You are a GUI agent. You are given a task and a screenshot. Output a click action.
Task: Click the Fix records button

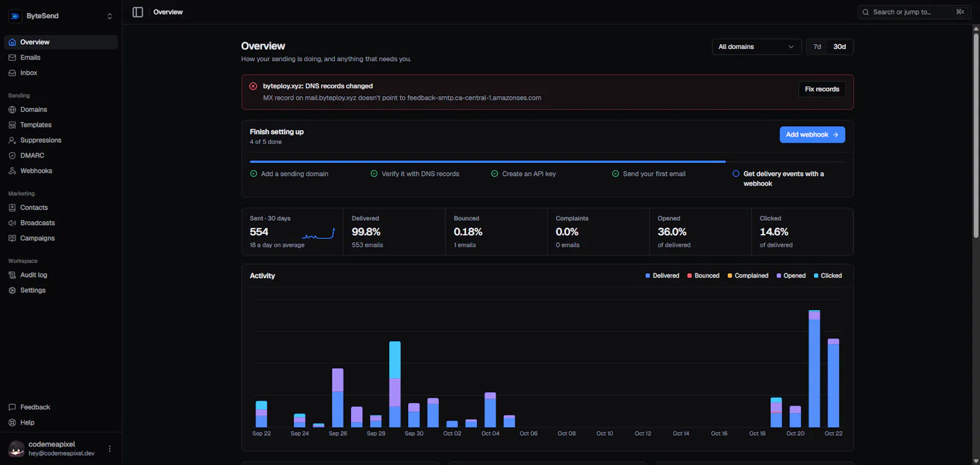tap(822, 89)
